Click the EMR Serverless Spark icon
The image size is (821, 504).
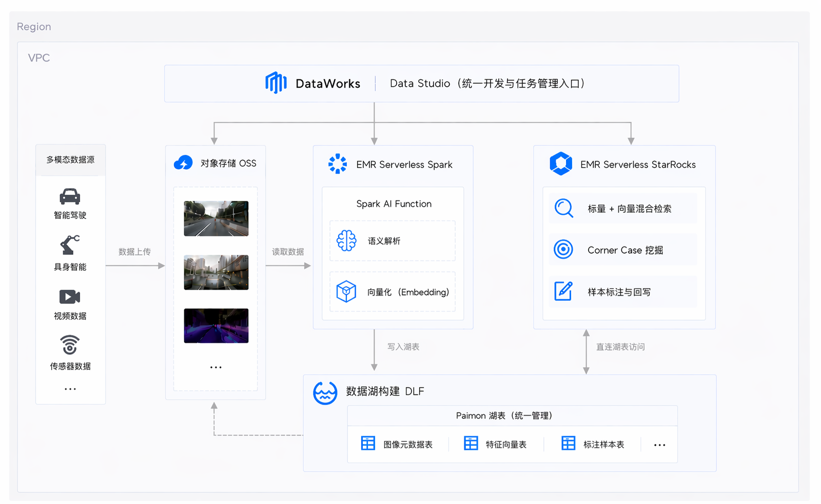(x=338, y=164)
